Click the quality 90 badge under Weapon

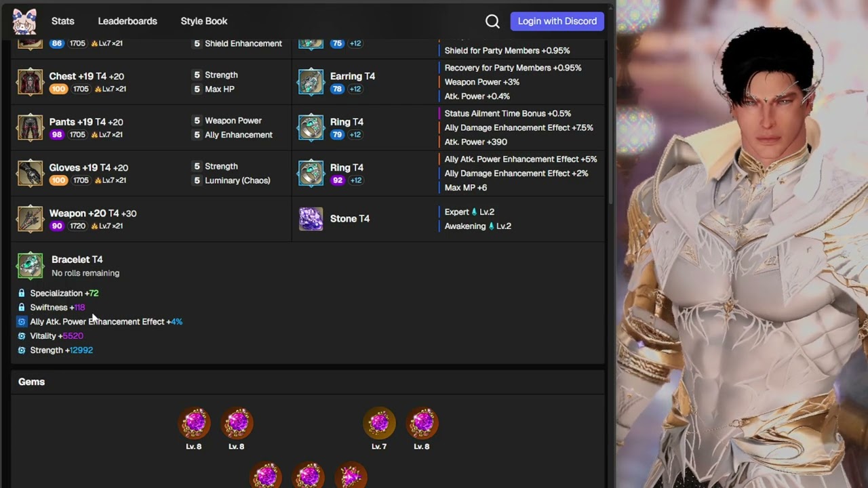(x=57, y=226)
